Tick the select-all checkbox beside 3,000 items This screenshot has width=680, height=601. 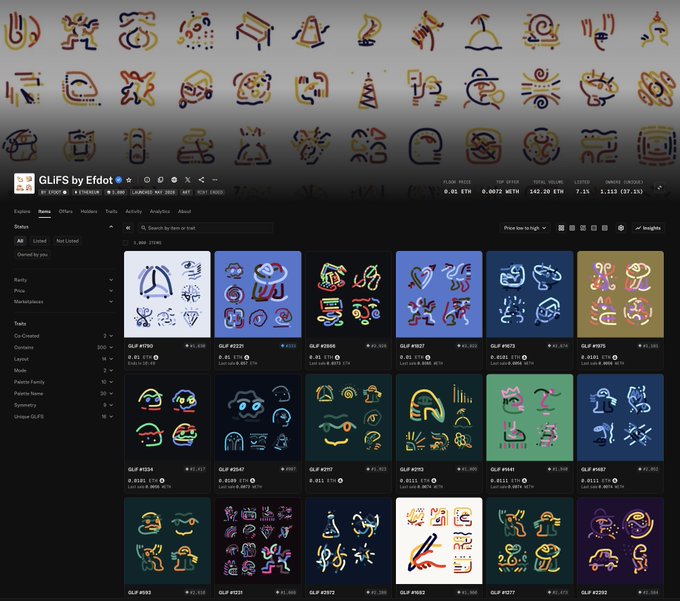126,243
